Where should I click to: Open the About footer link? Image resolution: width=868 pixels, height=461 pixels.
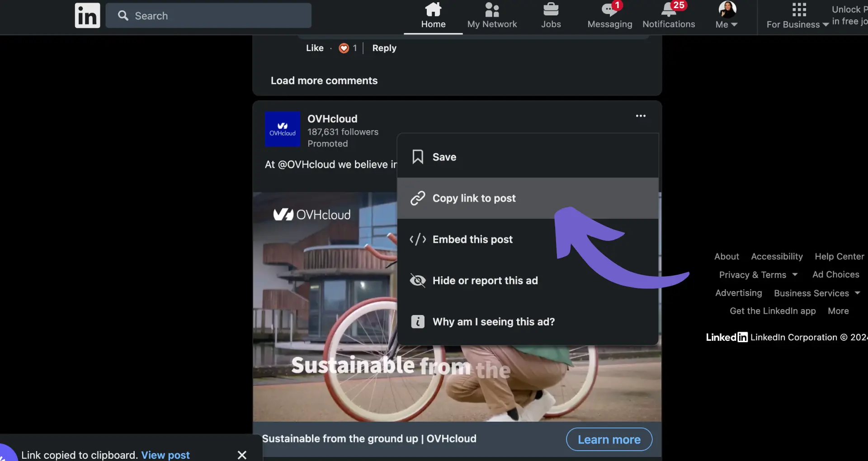(x=726, y=256)
